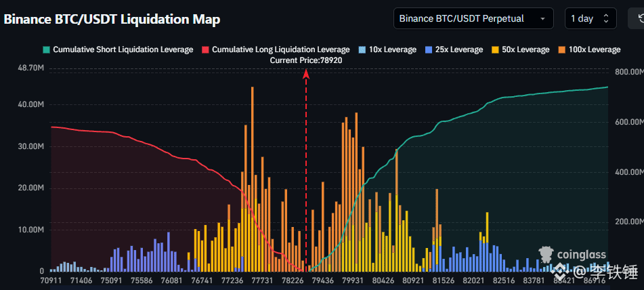Viewport: 644px width, 290px height.
Task: Click the Binance BTC/USDT Liquidation Map title
Action: (x=112, y=19)
